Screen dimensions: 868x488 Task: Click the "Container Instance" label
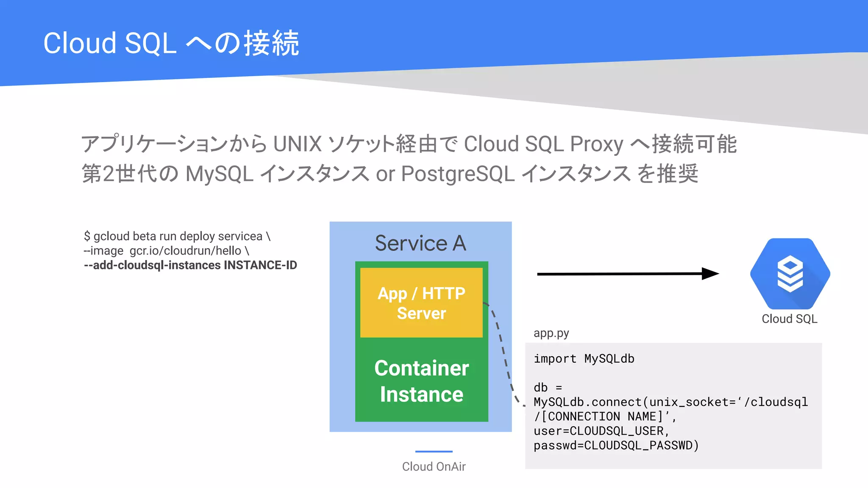pos(422,381)
